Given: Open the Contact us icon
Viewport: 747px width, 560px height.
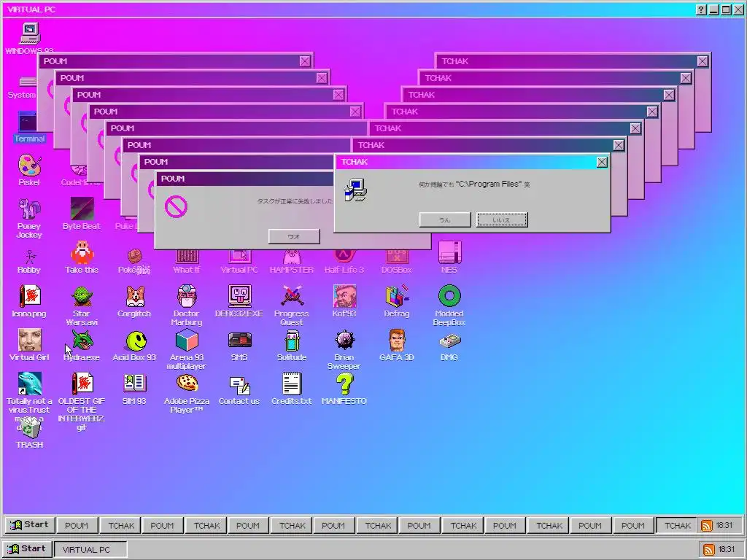Looking at the screenshot, I should click(x=239, y=385).
